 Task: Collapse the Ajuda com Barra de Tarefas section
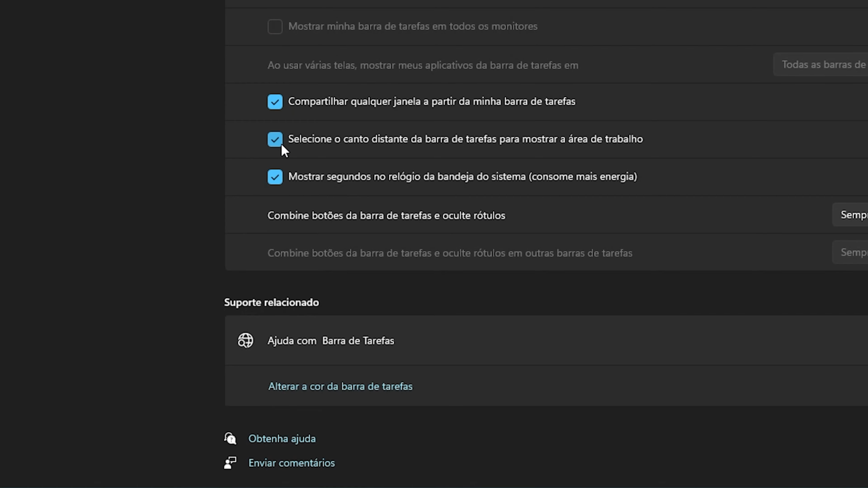[x=546, y=341]
